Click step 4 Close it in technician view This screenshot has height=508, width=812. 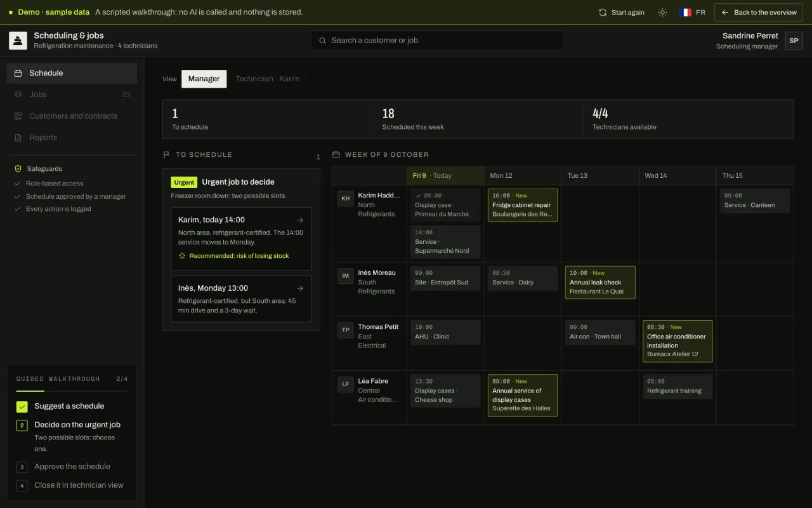pyautogui.click(x=72, y=485)
